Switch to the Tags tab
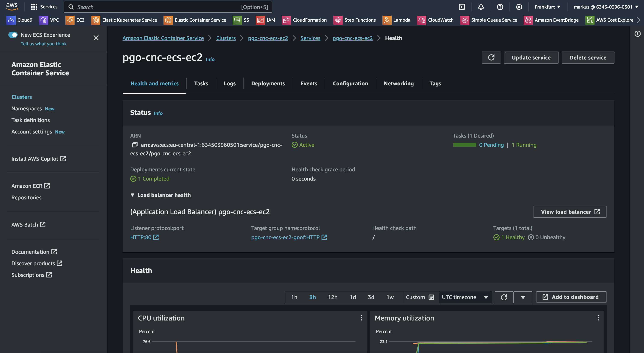The height and width of the screenshot is (353, 644). coord(435,83)
